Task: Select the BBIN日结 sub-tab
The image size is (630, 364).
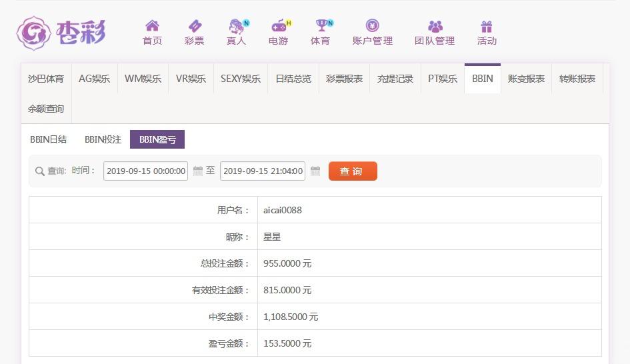Action: [x=49, y=139]
